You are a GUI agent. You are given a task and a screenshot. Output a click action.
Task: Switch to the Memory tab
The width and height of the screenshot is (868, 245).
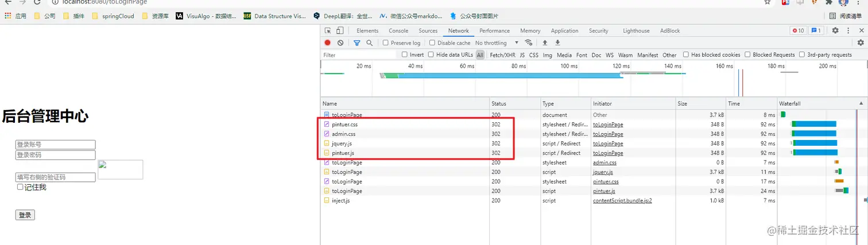(x=530, y=31)
